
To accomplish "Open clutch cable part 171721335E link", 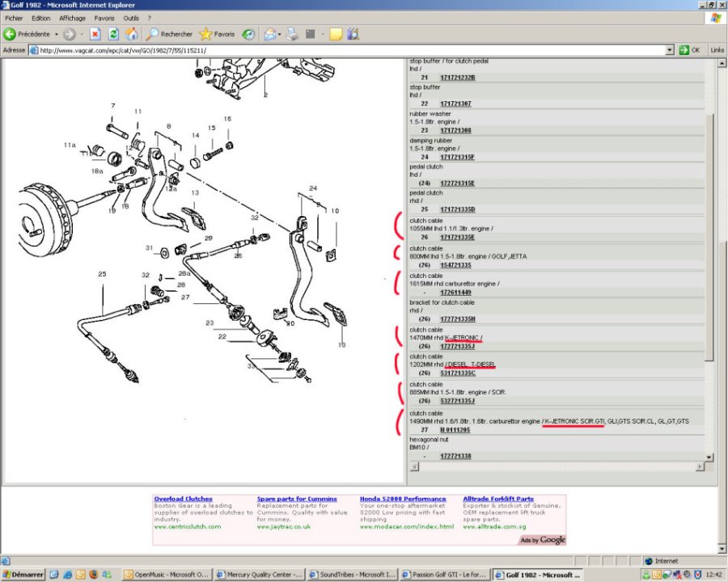I will 457,237.
